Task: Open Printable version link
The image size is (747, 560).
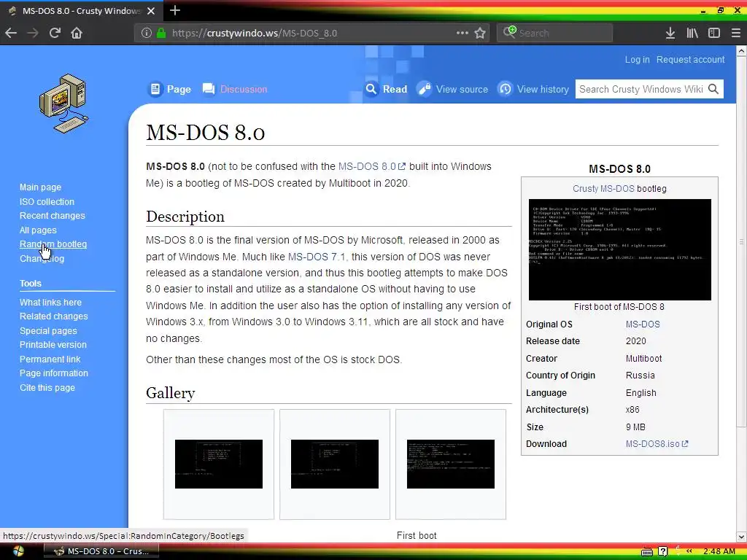Action: pyautogui.click(x=53, y=345)
